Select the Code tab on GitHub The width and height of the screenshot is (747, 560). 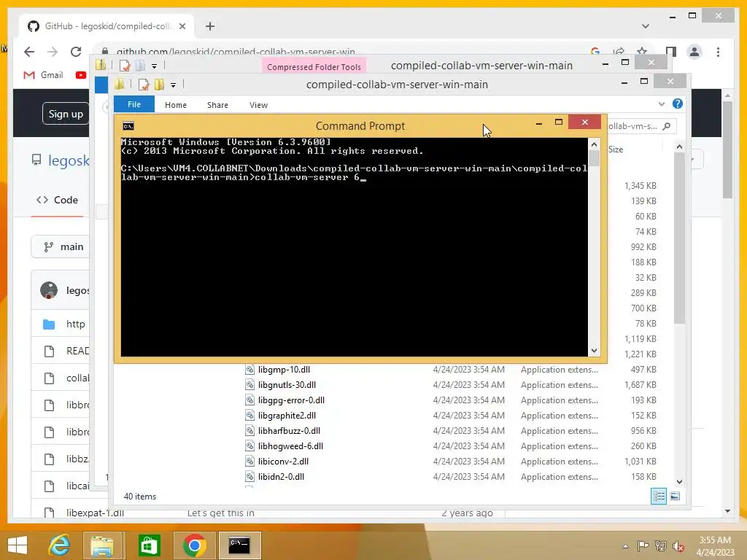tap(57, 200)
